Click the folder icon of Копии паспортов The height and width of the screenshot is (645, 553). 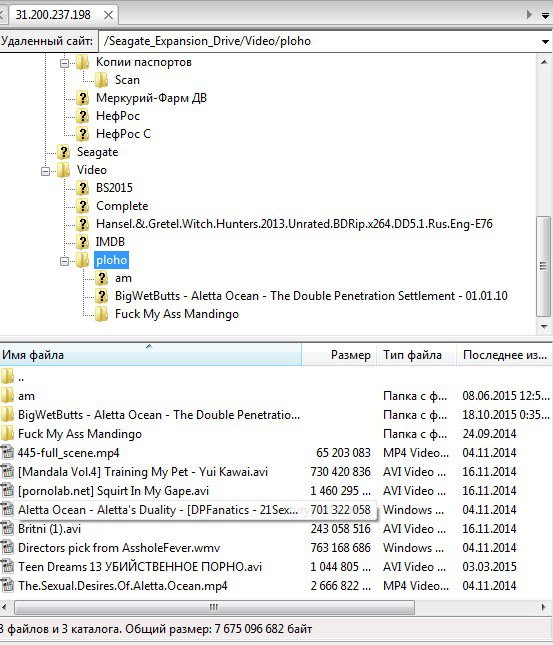click(x=82, y=63)
